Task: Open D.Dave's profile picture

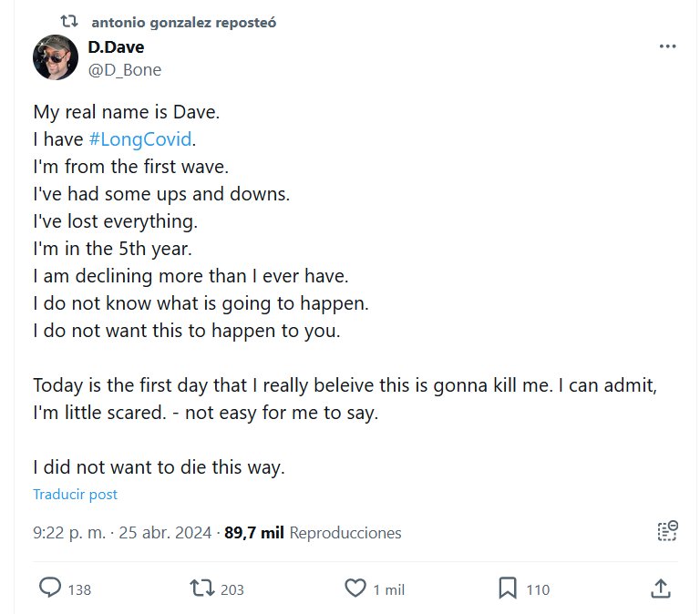Action: click(56, 58)
